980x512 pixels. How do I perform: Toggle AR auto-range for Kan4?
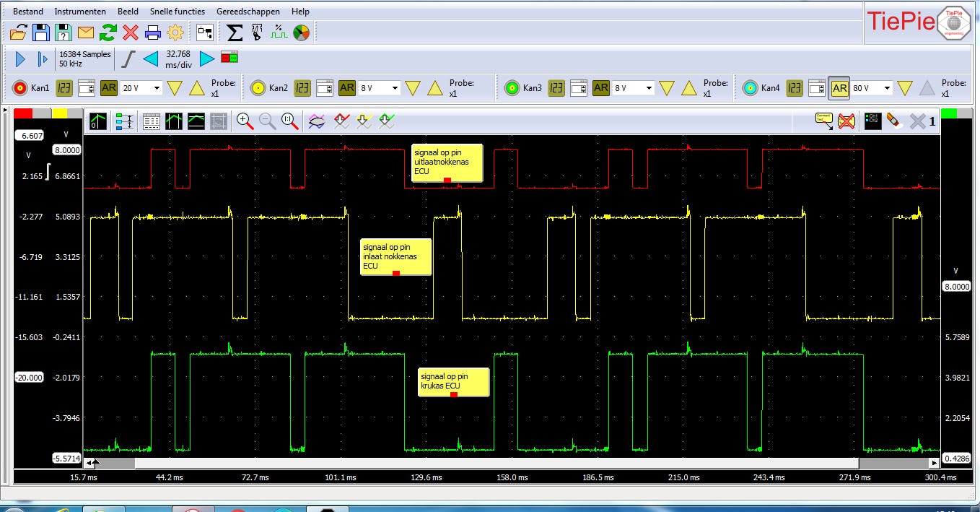click(x=839, y=88)
